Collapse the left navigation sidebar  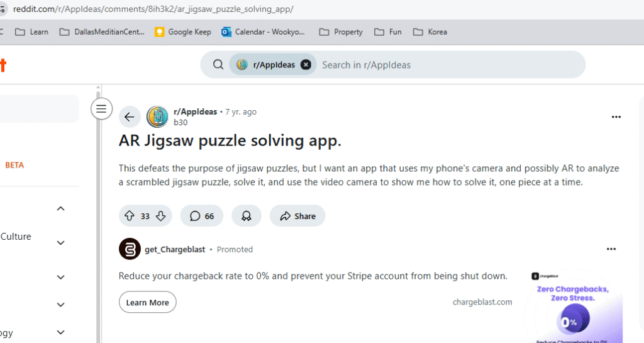[101, 109]
